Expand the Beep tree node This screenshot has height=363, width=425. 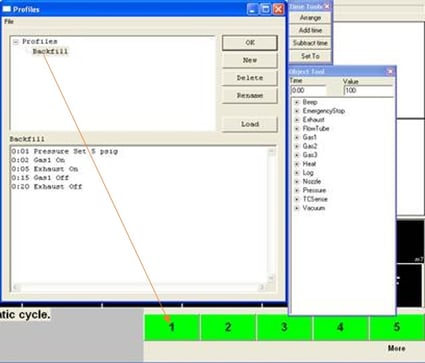pyautogui.click(x=297, y=102)
